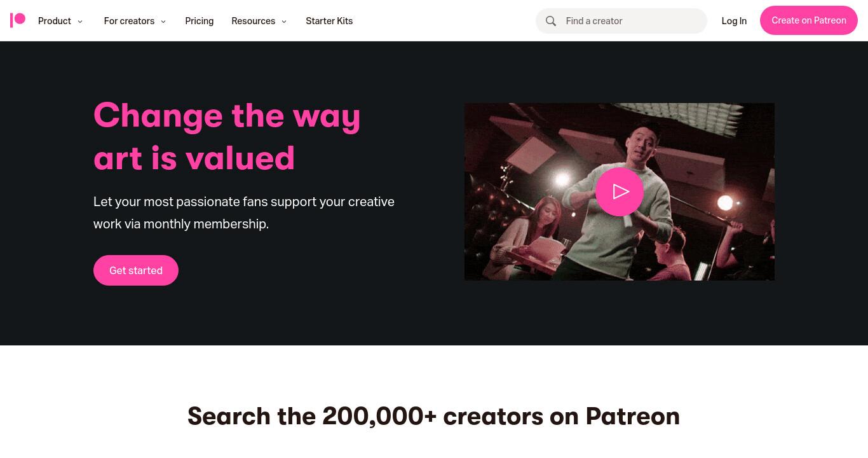This screenshot has width=868, height=458.
Task: Click the Patreon logo icon
Action: pyautogui.click(x=18, y=20)
